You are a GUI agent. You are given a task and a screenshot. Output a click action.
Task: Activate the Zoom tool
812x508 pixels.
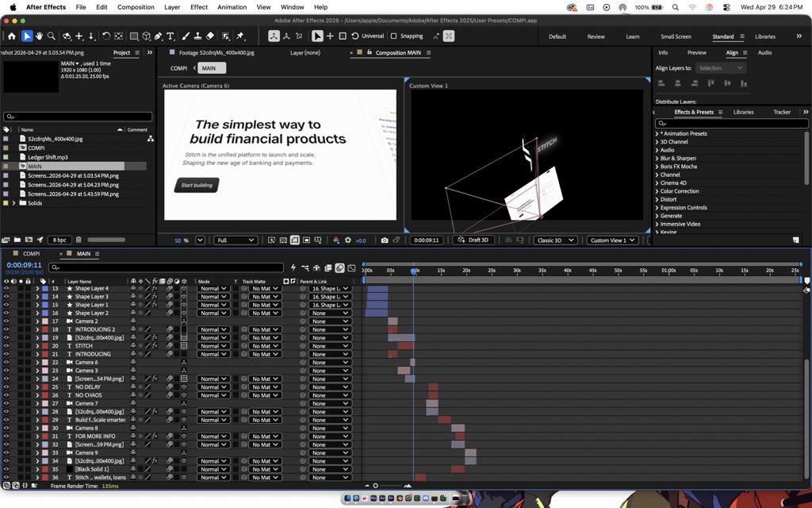pyautogui.click(x=51, y=35)
